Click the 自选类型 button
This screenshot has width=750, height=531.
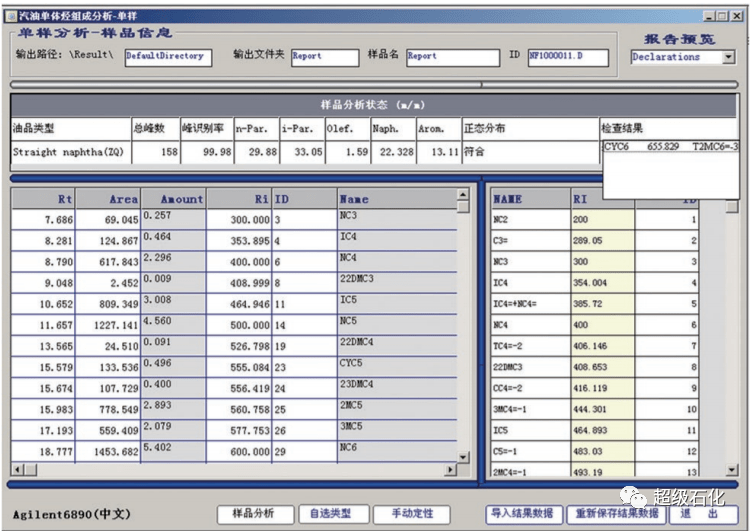tap(333, 514)
